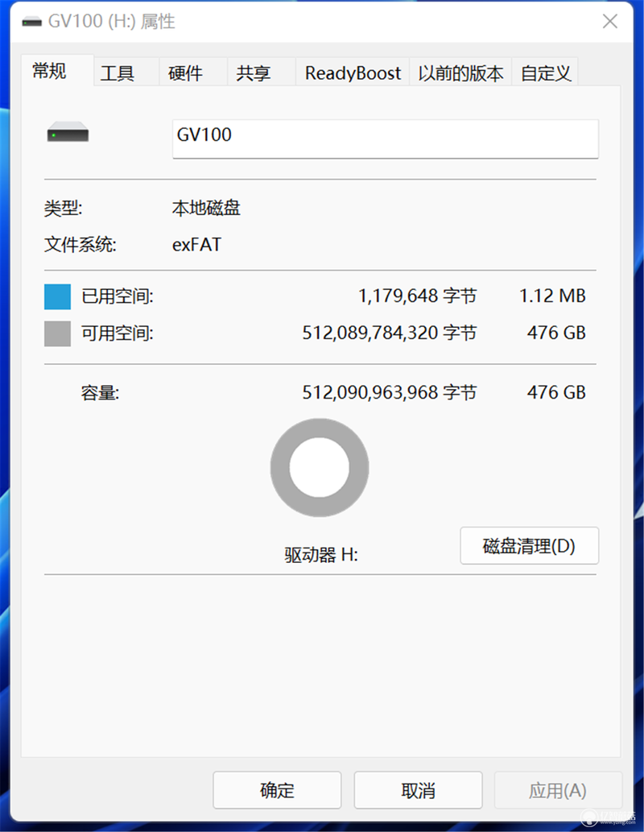Click the exFAT file system value

tap(196, 245)
